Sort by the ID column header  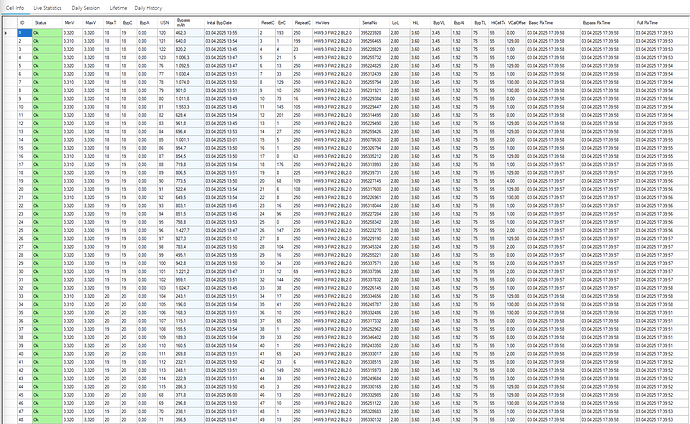pyautogui.click(x=25, y=23)
